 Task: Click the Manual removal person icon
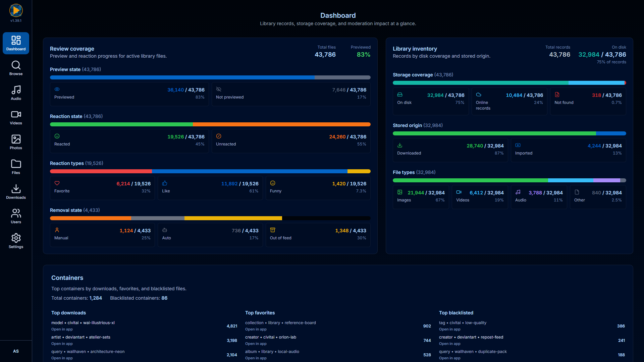[57, 230]
